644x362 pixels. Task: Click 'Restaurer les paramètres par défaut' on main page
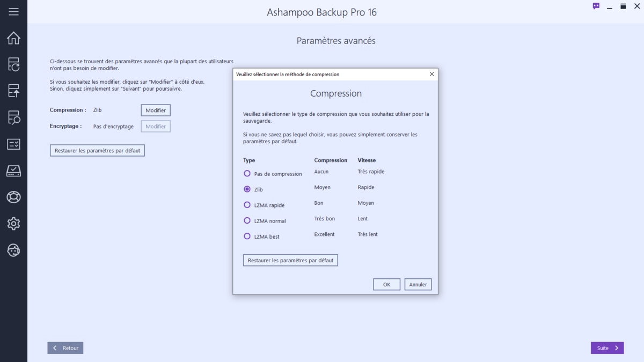[97, 151]
